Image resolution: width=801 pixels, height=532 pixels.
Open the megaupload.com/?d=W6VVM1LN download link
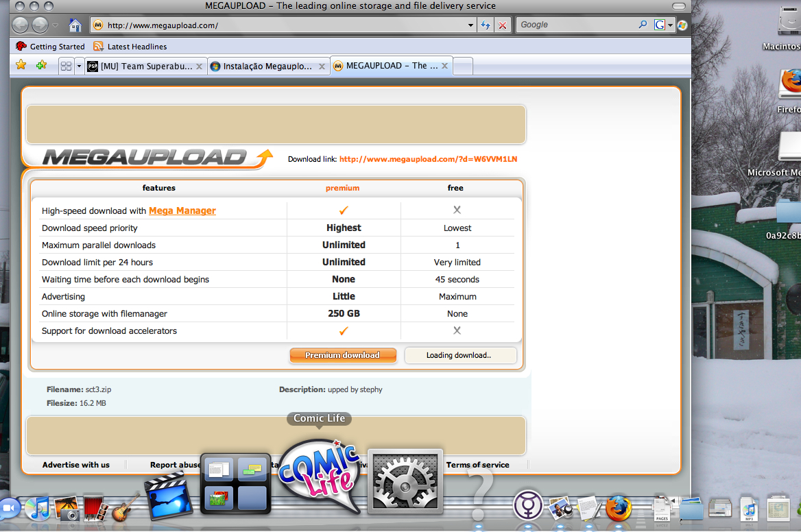[428, 159]
